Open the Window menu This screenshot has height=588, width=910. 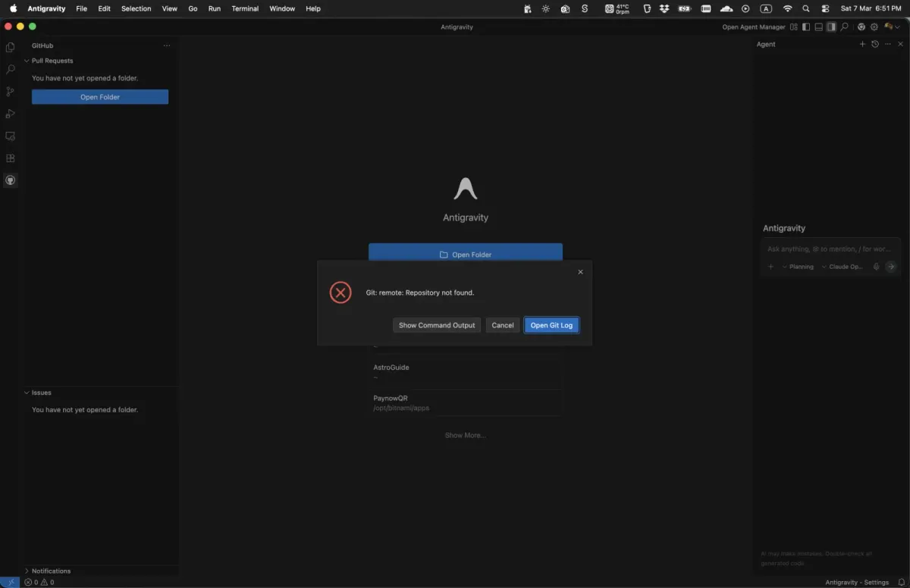click(282, 8)
